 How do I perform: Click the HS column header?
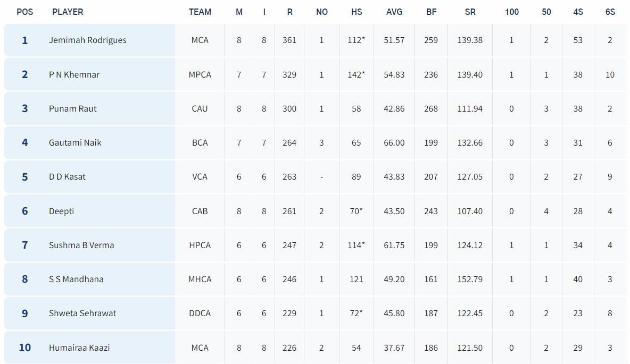click(x=357, y=12)
